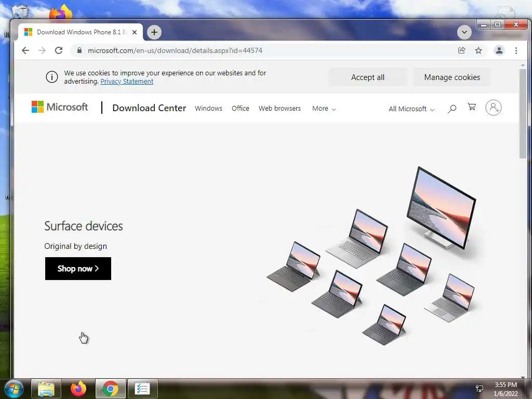532x399 pixels.
Task: Expand the All Microsoft dropdown
Action: (411, 109)
